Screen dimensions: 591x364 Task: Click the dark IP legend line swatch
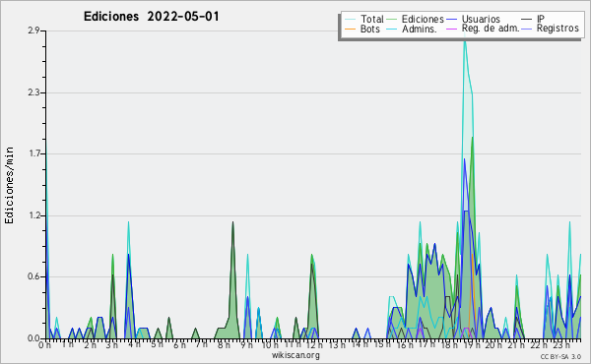[x=527, y=20]
